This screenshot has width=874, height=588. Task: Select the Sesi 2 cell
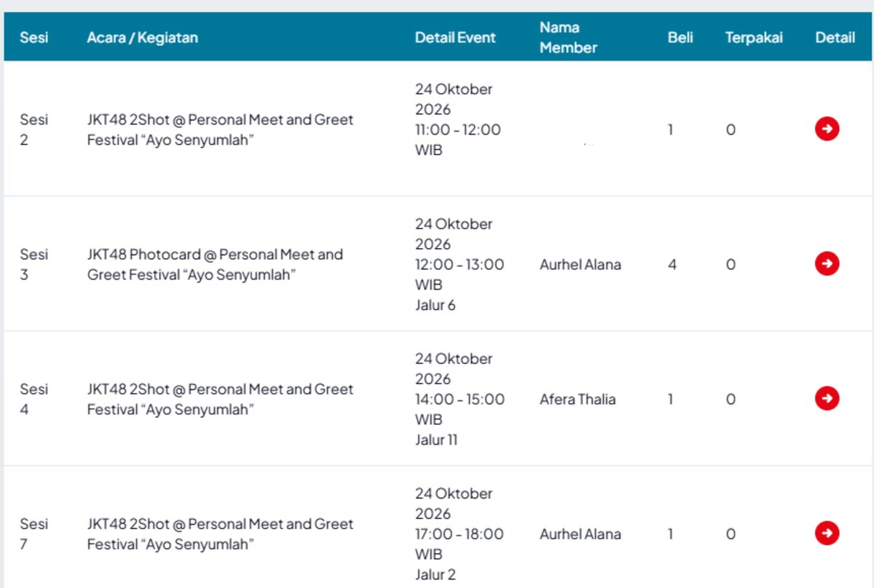point(34,130)
